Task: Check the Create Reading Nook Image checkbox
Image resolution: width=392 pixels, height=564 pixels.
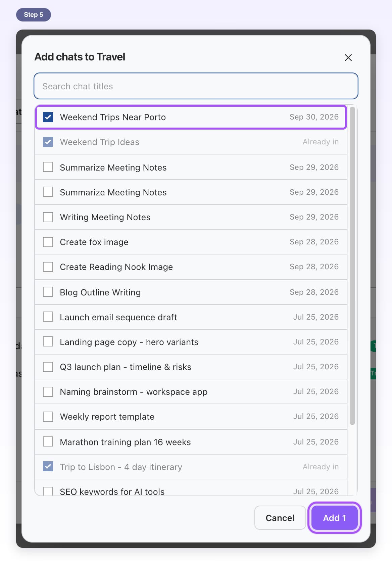Action: click(x=48, y=267)
